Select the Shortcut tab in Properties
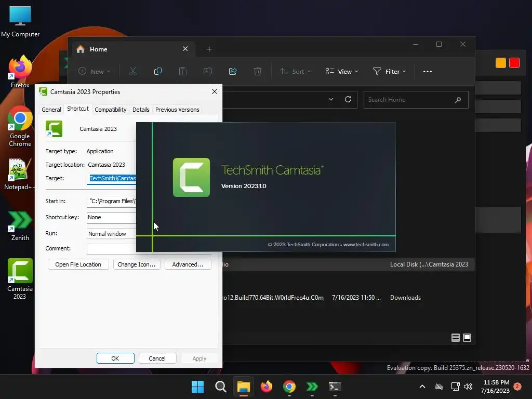The image size is (532, 399). click(78, 109)
